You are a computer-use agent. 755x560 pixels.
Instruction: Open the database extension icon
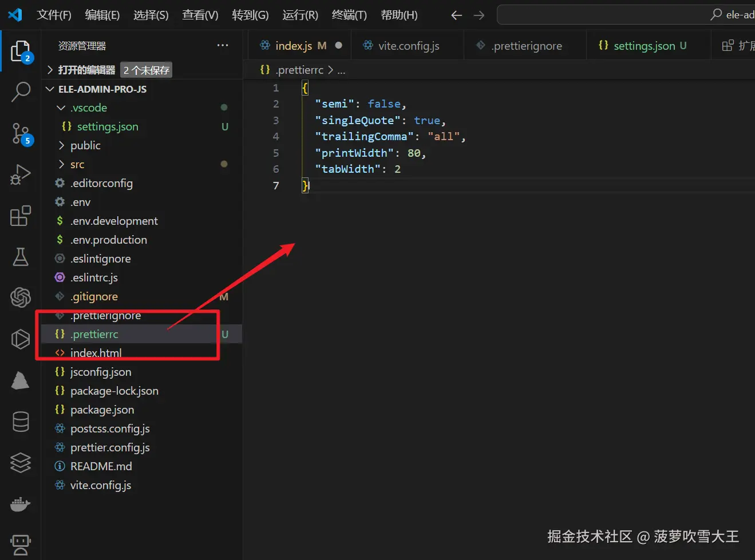pyautogui.click(x=21, y=422)
